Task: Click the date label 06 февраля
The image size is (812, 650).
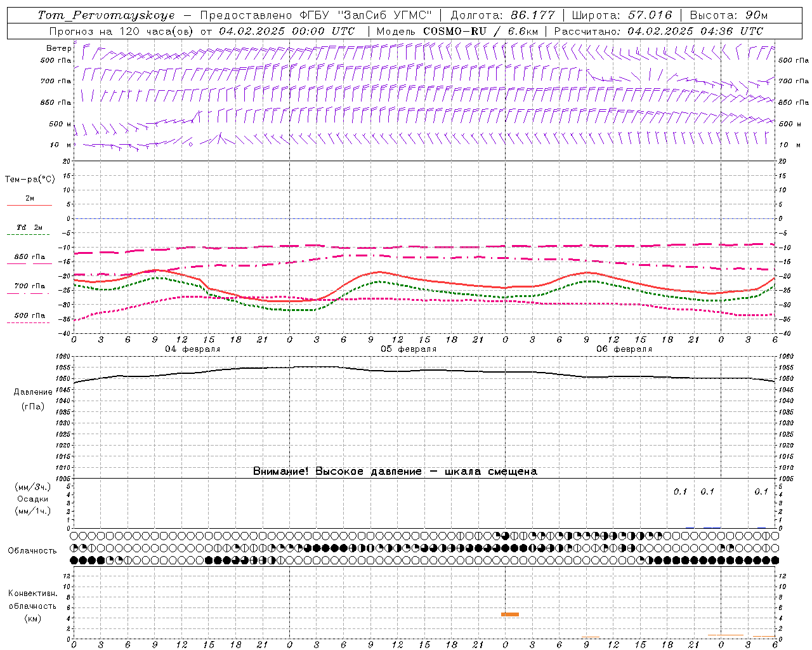Action: click(624, 349)
